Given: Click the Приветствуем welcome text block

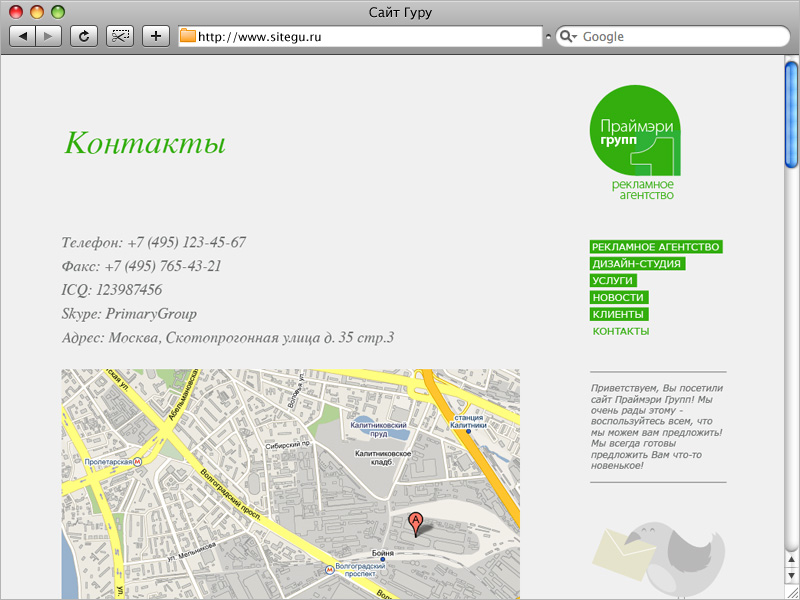Looking at the screenshot, I should point(657,427).
